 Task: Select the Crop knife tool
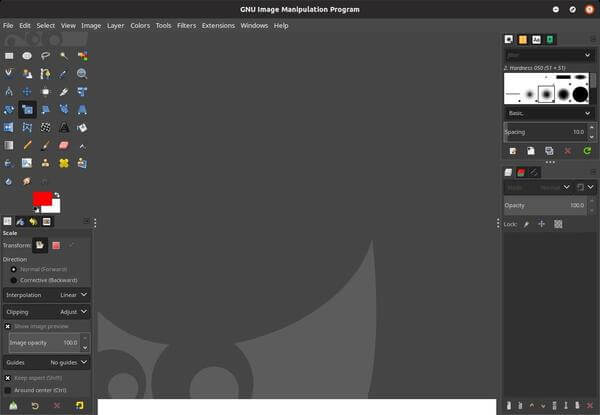click(64, 91)
